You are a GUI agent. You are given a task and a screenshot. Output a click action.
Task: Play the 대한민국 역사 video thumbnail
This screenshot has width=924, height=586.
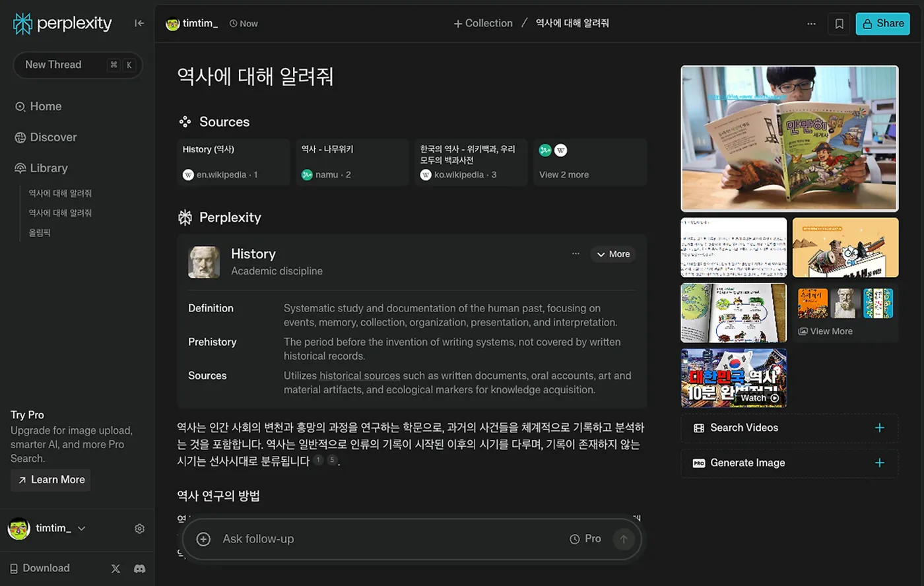click(733, 378)
